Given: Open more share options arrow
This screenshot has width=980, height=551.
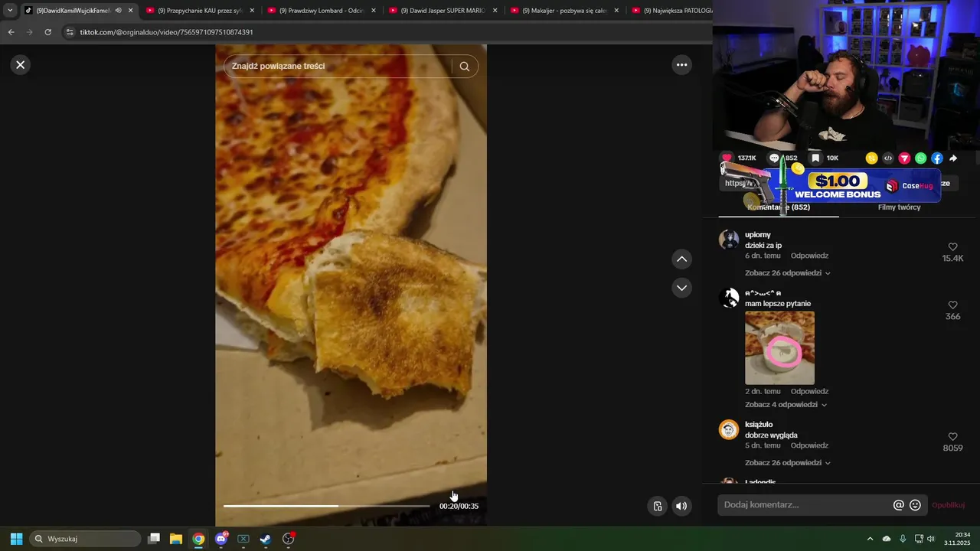Looking at the screenshot, I should pos(953,158).
